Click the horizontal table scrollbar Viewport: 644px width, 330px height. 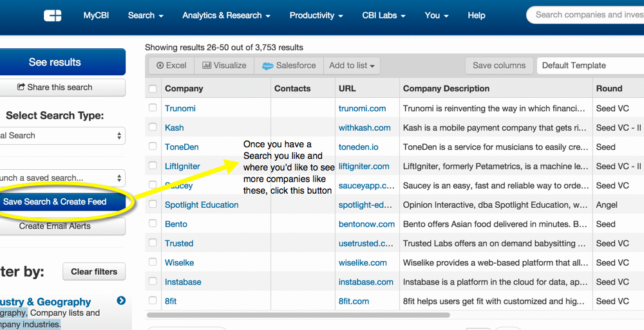coord(298,315)
